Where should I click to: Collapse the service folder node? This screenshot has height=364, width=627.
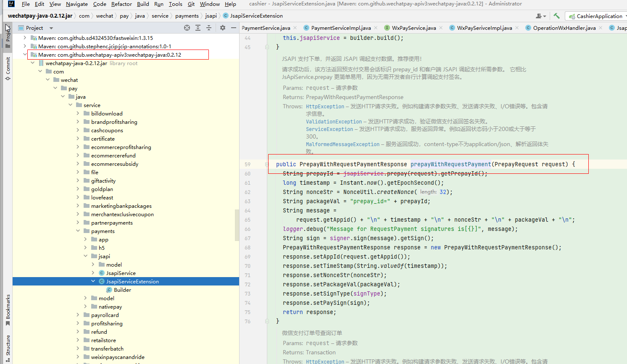tap(71, 105)
